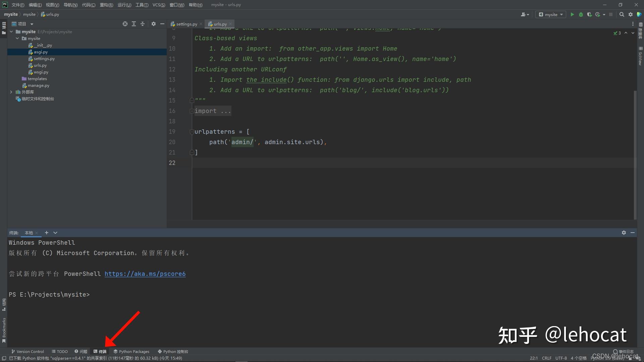Open project panel gear options
The height and width of the screenshot is (362, 644).
click(x=154, y=24)
